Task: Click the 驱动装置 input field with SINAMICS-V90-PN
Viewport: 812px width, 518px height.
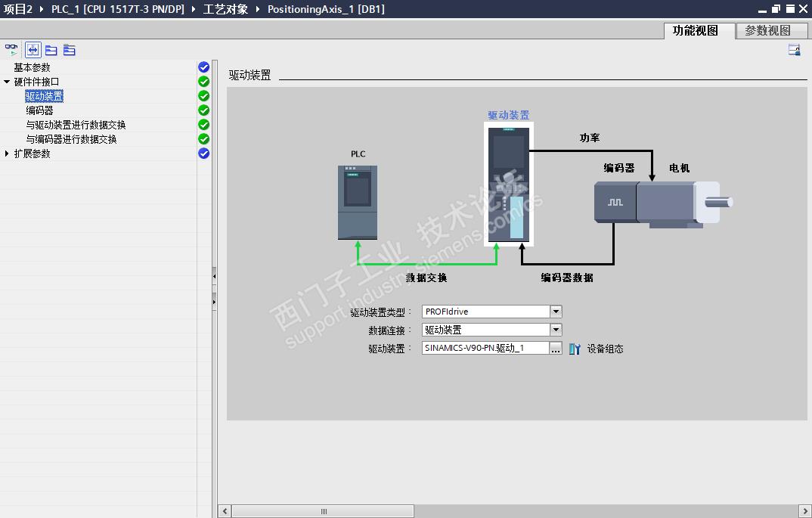Action: tap(485, 348)
